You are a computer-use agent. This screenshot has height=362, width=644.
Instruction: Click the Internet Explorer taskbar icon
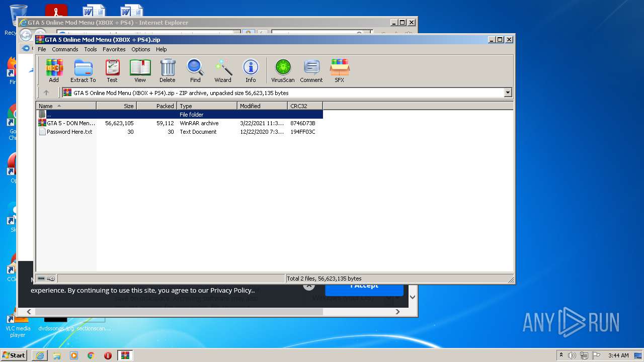tap(40, 355)
